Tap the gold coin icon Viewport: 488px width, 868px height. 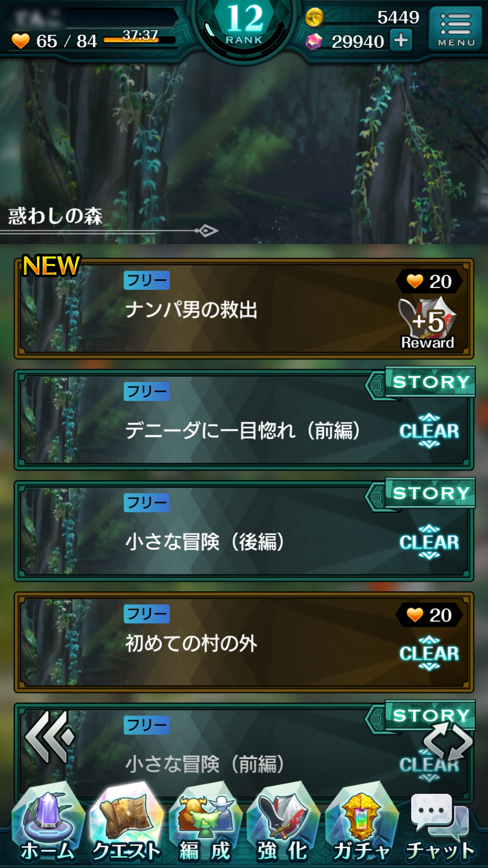[x=314, y=17]
